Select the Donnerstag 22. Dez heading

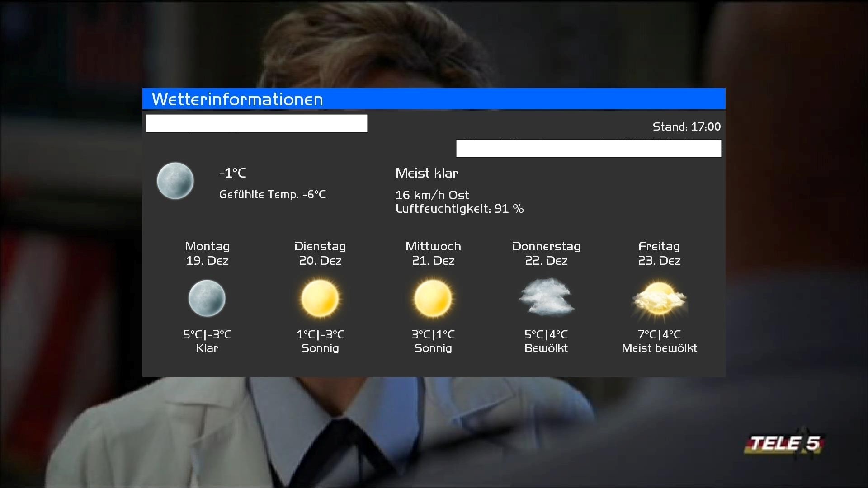(546, 253)
